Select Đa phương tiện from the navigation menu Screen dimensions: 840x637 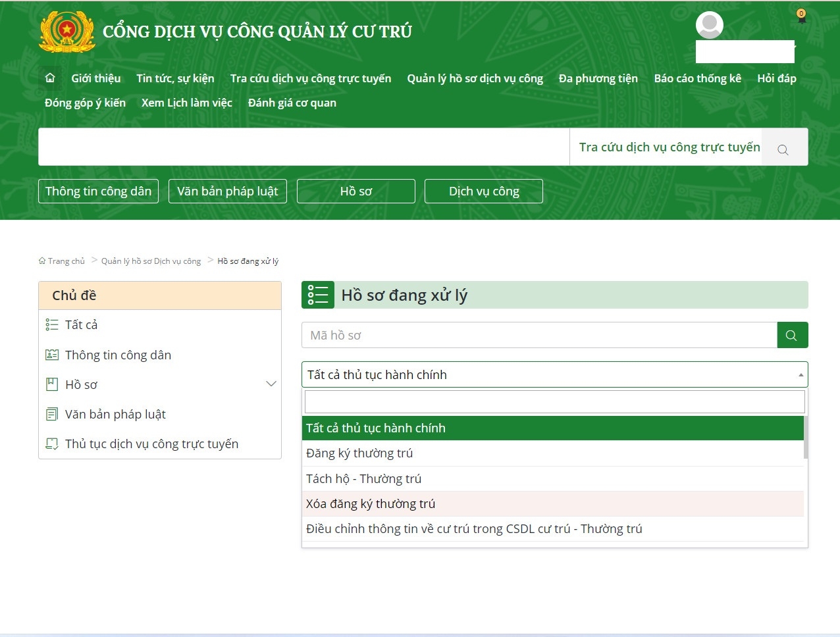point(598,78)
